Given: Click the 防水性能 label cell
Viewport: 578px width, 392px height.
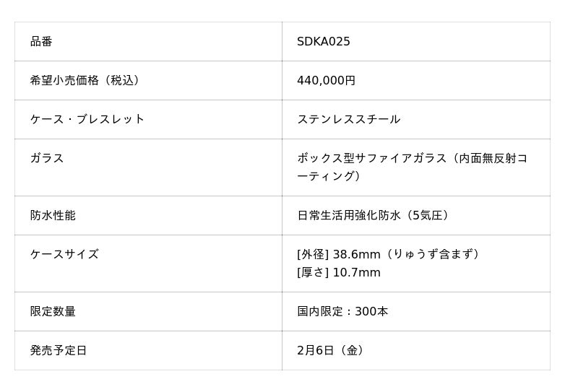Looking at the screenshot, I should 53,215.
